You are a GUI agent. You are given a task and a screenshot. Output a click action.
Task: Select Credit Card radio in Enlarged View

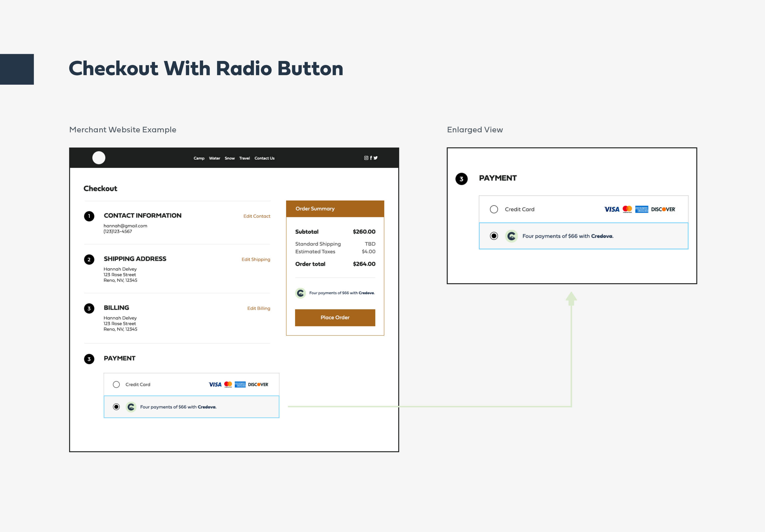click(x=494, y=209)
